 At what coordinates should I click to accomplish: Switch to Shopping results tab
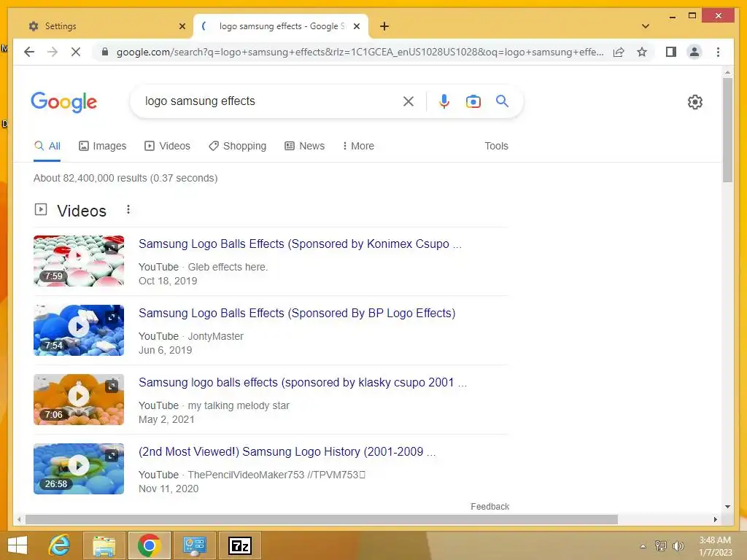pos(237,146)
